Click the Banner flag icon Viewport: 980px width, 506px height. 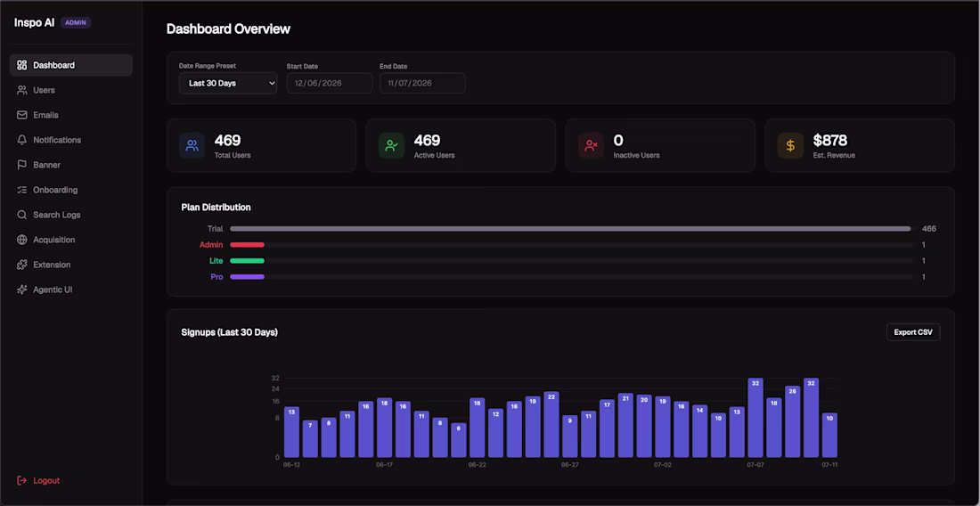22,165
